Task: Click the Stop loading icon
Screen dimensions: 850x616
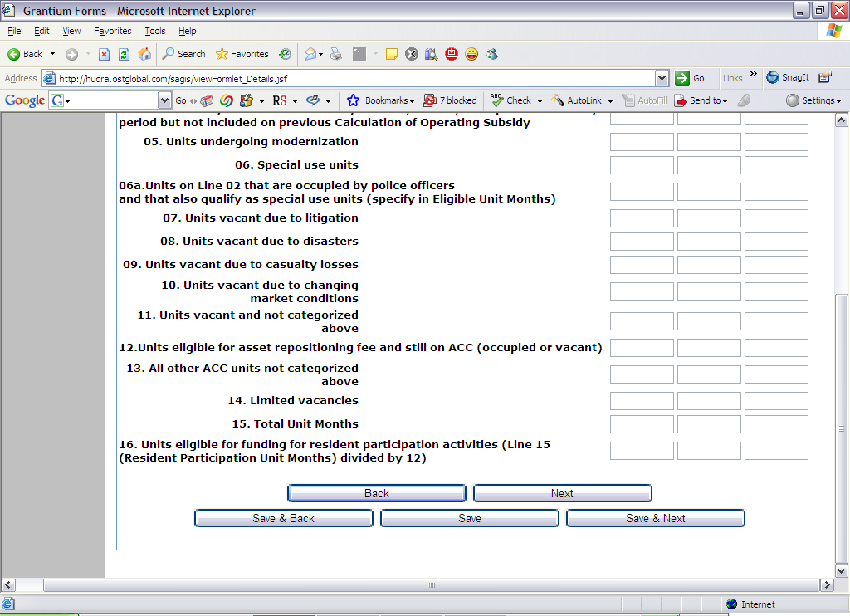Action: click(x=104, y=54)
